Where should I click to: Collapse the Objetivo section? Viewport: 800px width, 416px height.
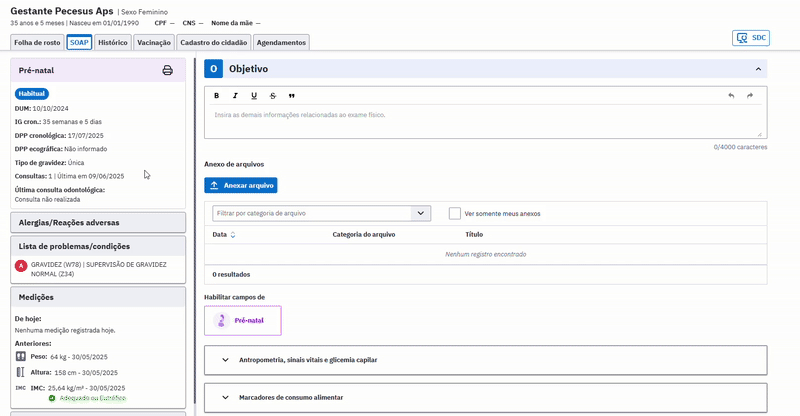point(758,69)
